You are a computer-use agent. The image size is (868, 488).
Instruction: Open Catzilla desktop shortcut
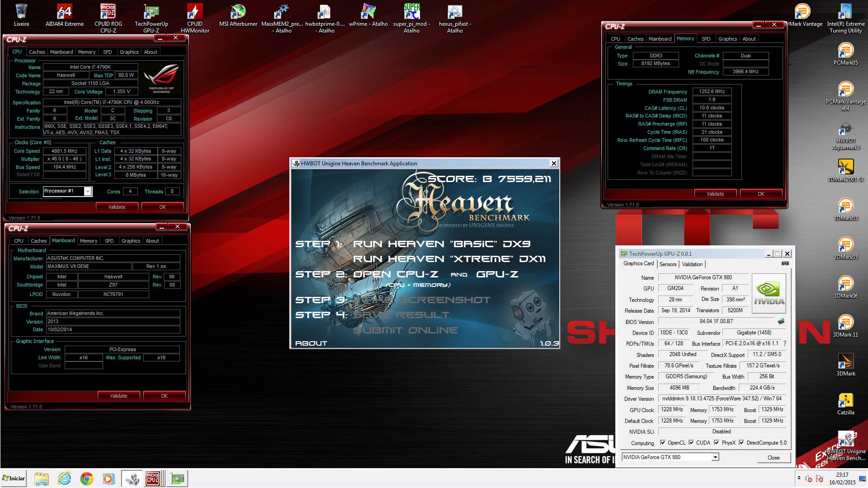[845, 404]
